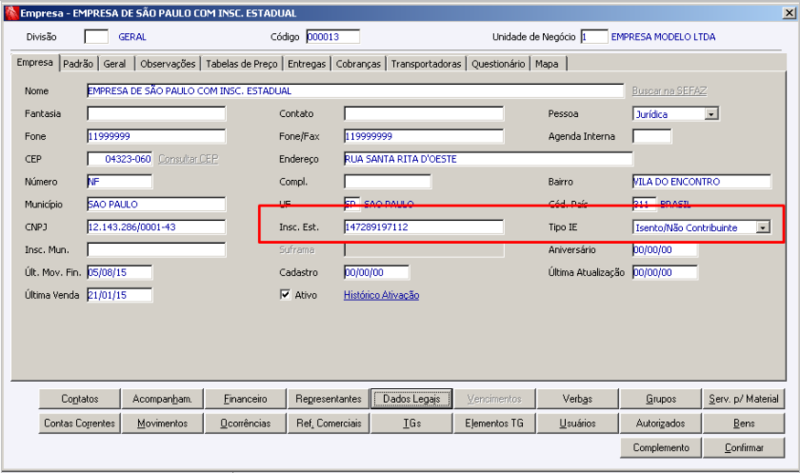800x473 pixels.
Task: Click the Fone/Fax input field
Action: click(423, 136)
